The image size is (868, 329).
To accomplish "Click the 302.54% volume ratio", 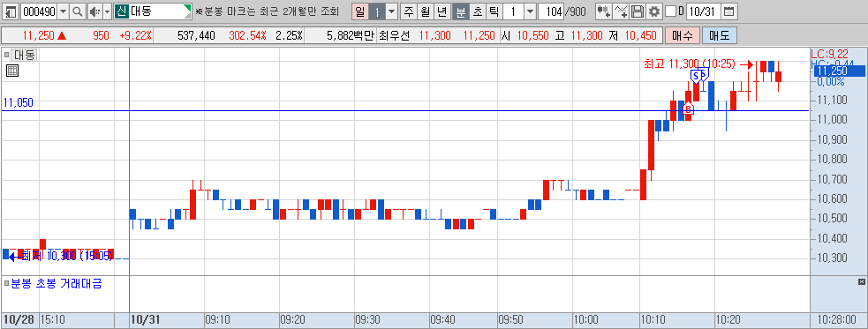I will pyautogui.click(x=247, y=36).
